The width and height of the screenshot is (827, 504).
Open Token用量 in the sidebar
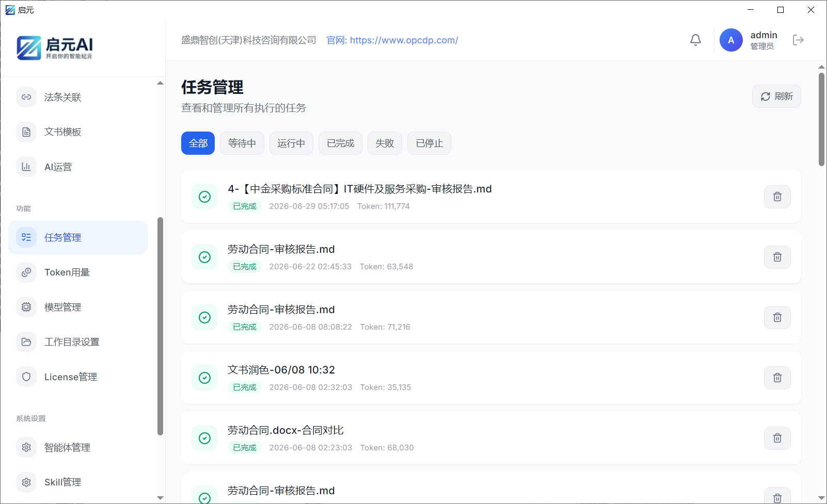point(78,272)
